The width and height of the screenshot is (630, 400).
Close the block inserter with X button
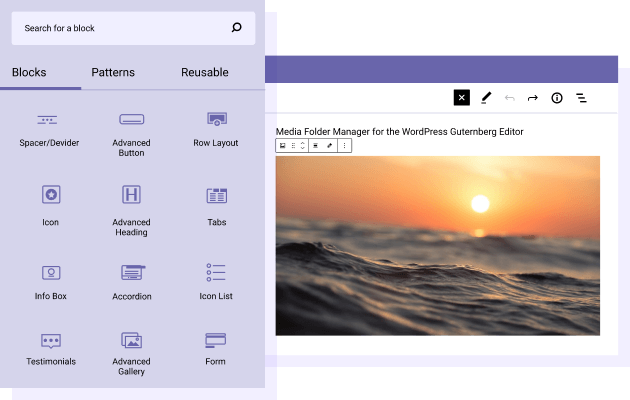pos(461,97)
